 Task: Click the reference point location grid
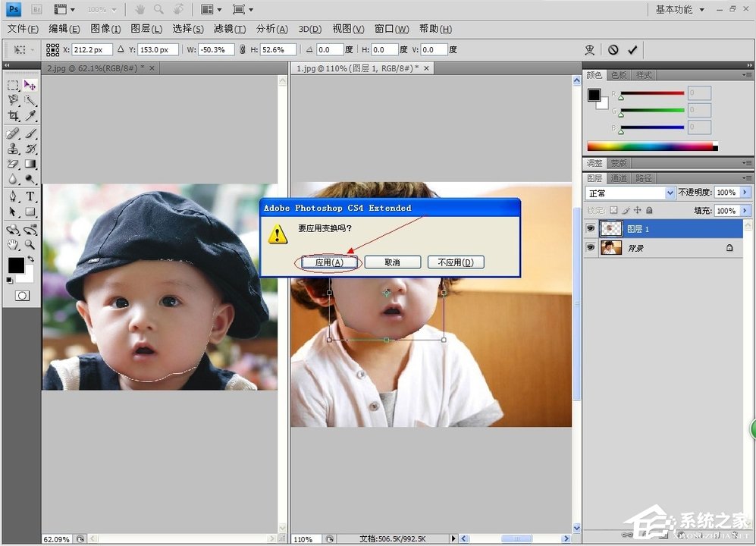pyautogui.click(x=52, y=50)
